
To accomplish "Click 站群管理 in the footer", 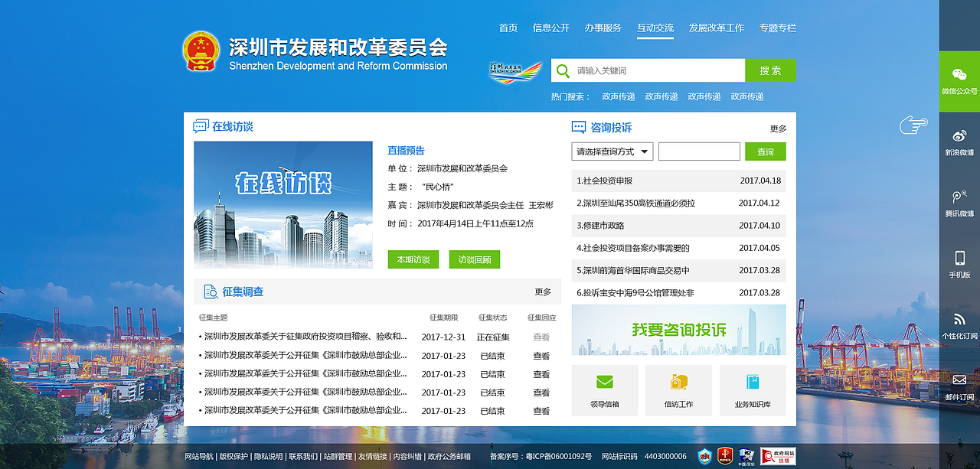I will tap(338, 456).
